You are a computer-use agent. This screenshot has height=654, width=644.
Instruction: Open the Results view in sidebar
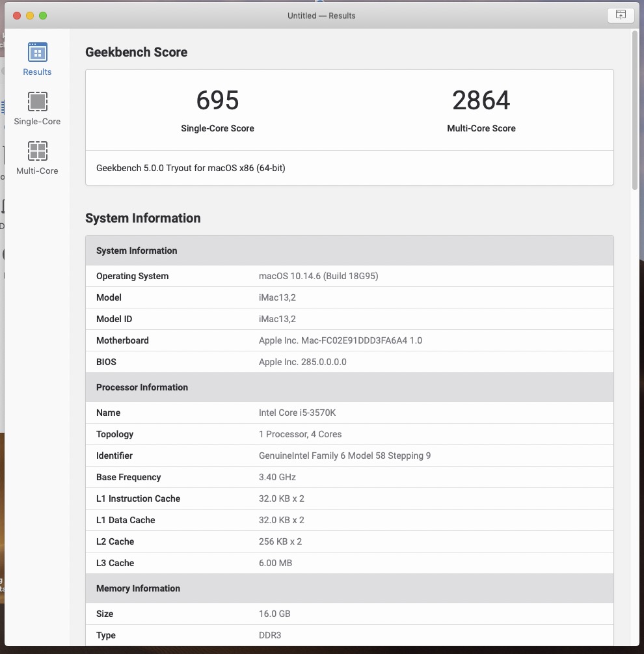tap(37, 59)
